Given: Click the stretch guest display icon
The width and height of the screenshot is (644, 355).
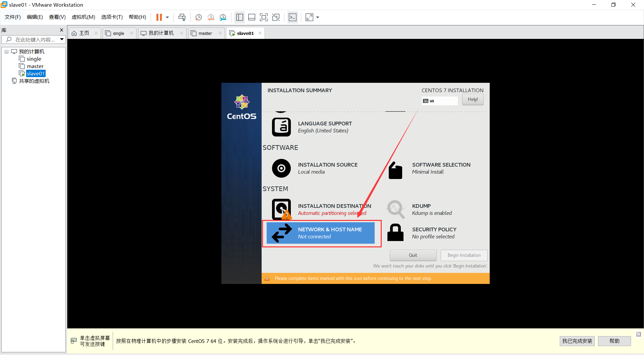Looking at the screenshot, I should (309, 17).
